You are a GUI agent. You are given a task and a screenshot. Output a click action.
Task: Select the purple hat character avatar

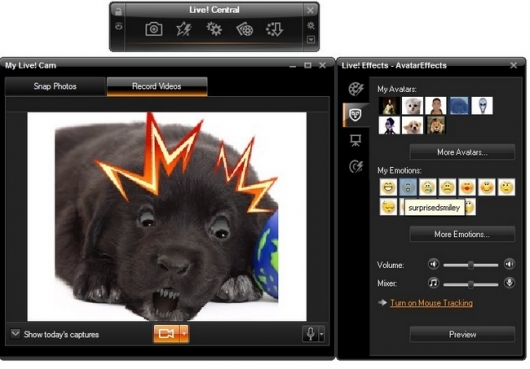[x=389, y=125]
